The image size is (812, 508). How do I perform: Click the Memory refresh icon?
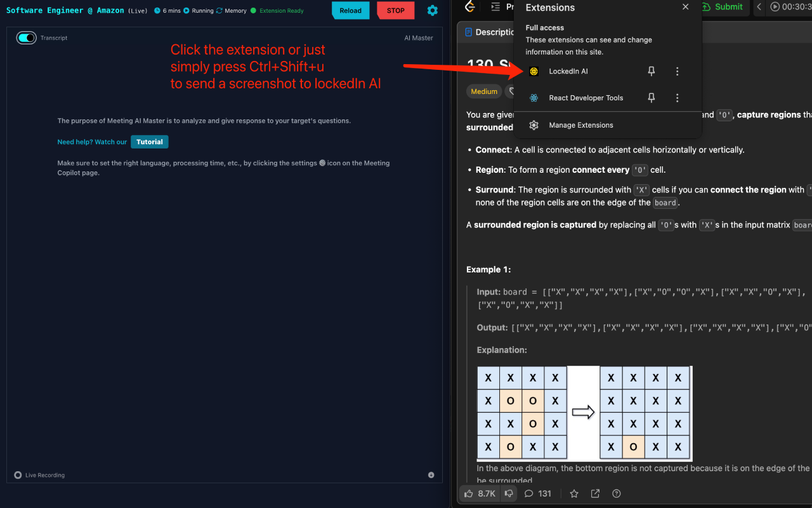click(x=219, y=11)
